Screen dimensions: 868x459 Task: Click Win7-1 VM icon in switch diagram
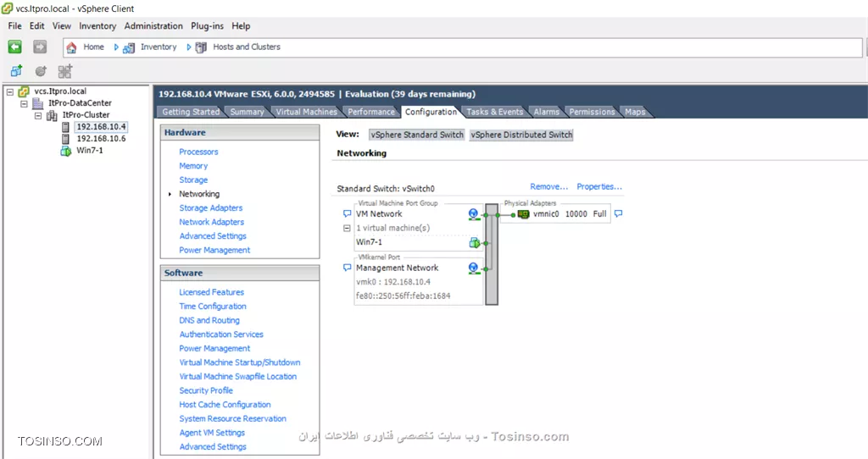[475, 242]
